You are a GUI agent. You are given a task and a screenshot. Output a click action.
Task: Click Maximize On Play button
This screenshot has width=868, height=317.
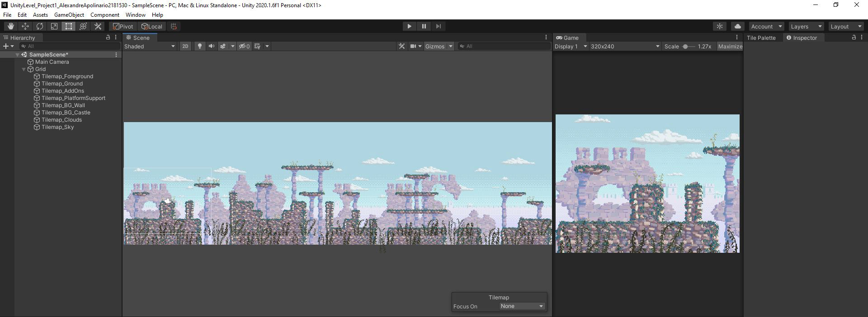pos(730,46)
